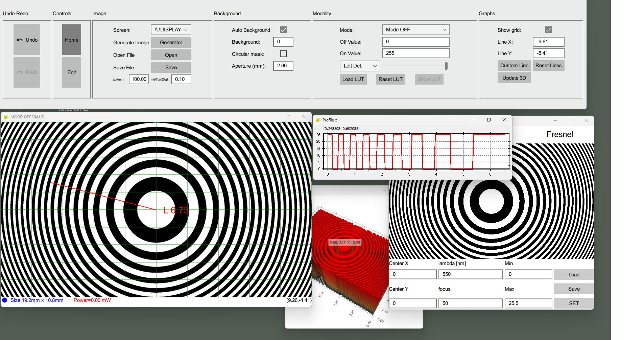Click the Profile x graph plot
Viewport: 644px width, 340px height.
pyautogui.click(x=416, y=151)
